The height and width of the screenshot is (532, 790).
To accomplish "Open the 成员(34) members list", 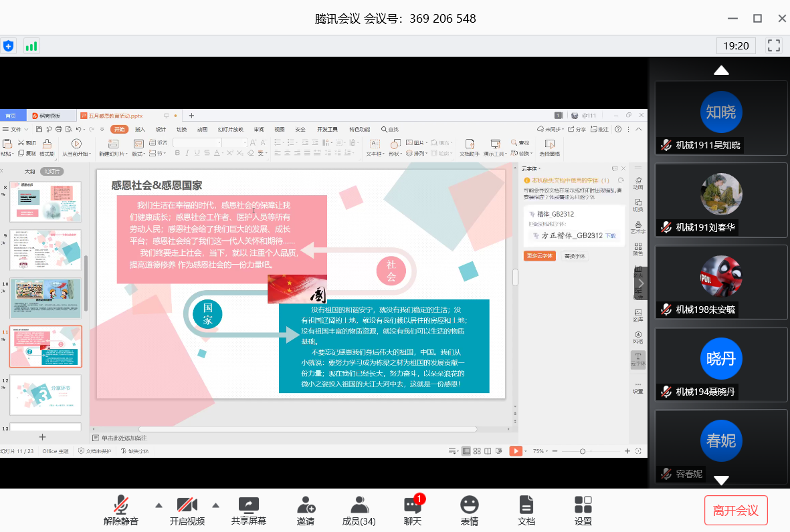I will pos(359,511).
